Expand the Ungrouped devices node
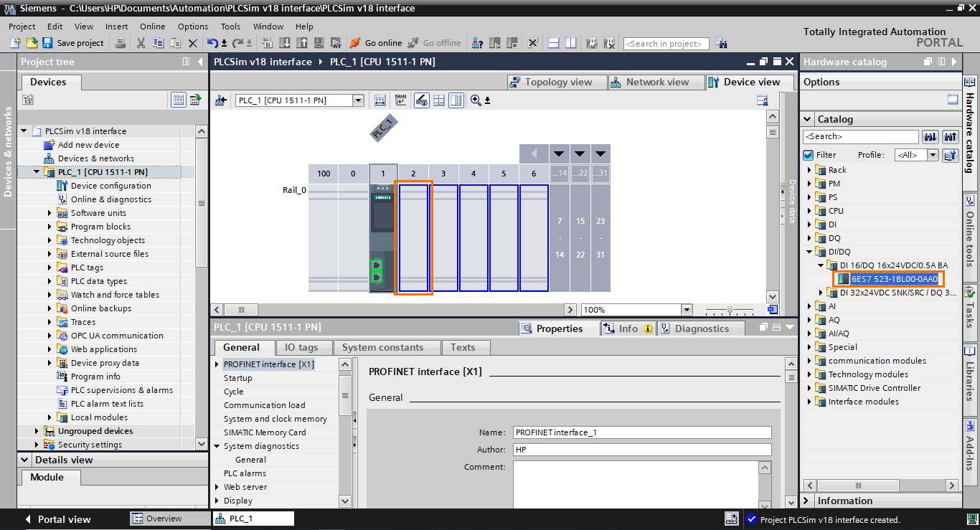This screenshot has width=980, height=530. tap(37, 431)
